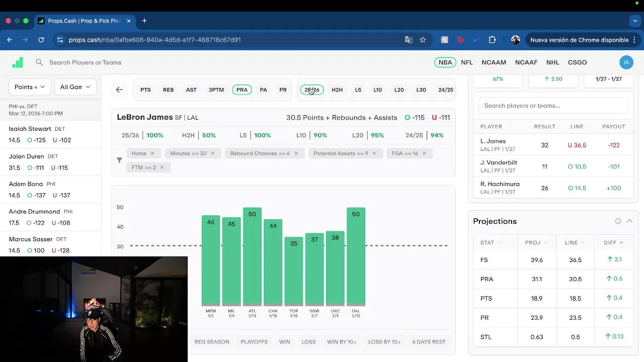Select the NBA league pill
The height and width of the screenshot is (362, 644).
[445, 62]
